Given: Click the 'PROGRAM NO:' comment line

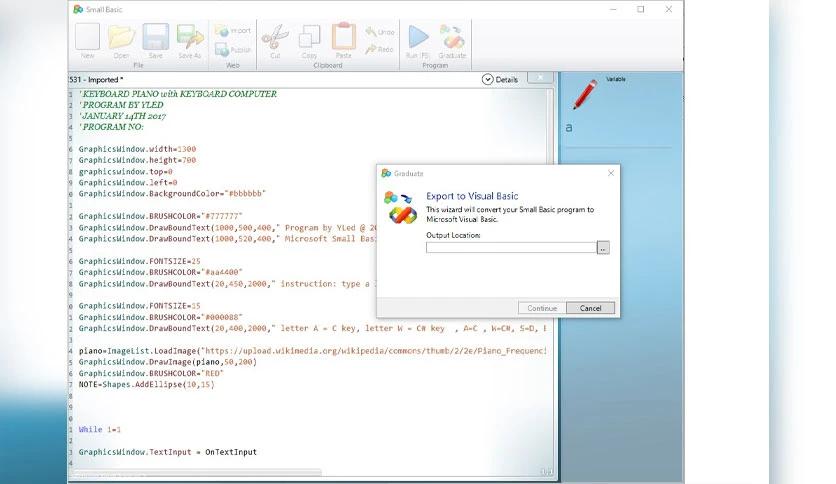Looking at the screenshot, I should coord(111,127).
